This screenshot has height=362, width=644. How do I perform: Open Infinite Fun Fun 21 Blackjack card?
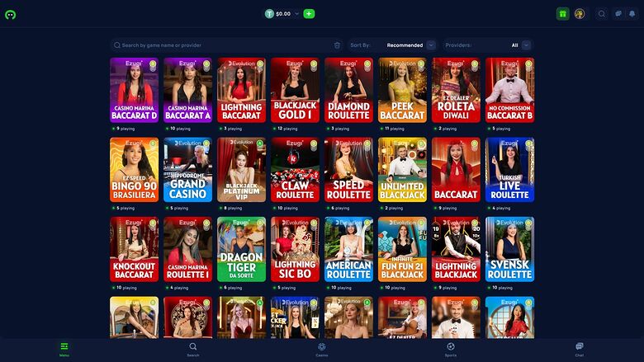tap(402, 249)
